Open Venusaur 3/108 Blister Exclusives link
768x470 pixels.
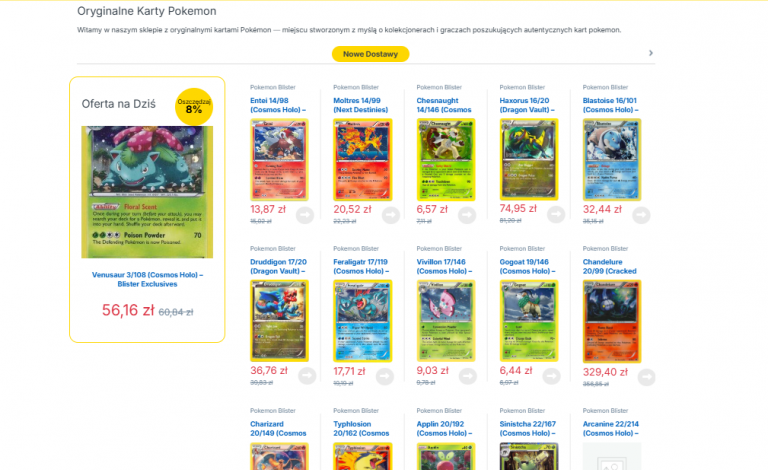(x=147, y=279)
